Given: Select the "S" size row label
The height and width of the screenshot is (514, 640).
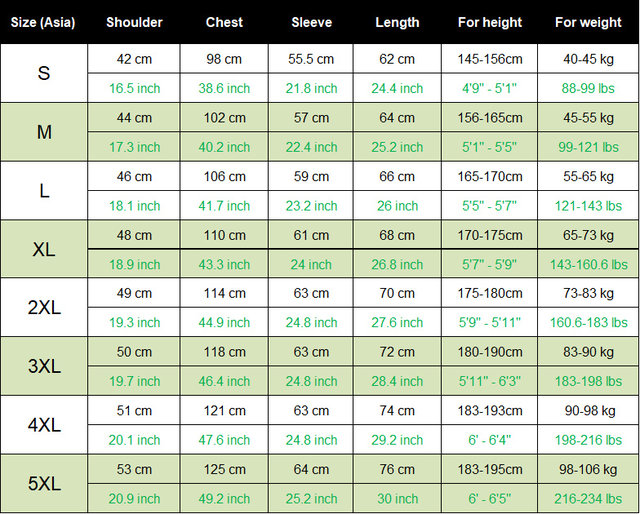Looking at the screenshot, I should pos(44,73).
